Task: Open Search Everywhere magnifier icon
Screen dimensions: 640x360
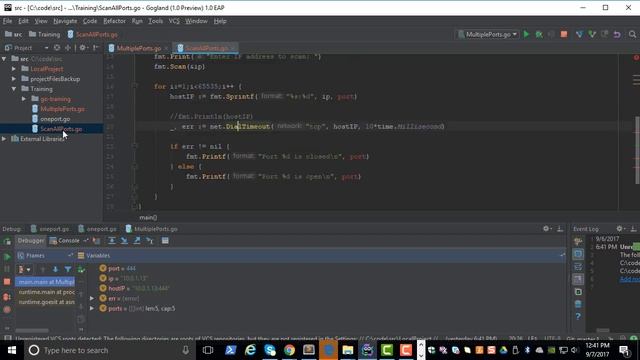Action: click(632, 34)
